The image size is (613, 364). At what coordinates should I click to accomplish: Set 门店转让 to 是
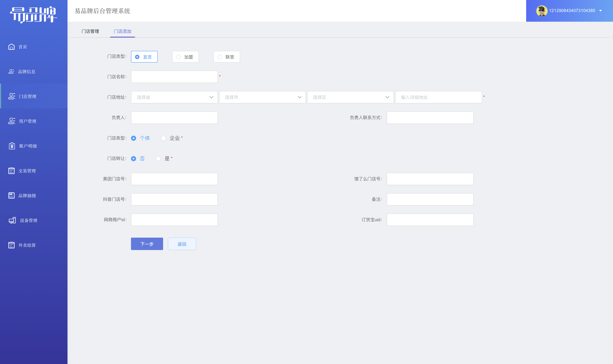pyautogui.click(x=158, y=158)
